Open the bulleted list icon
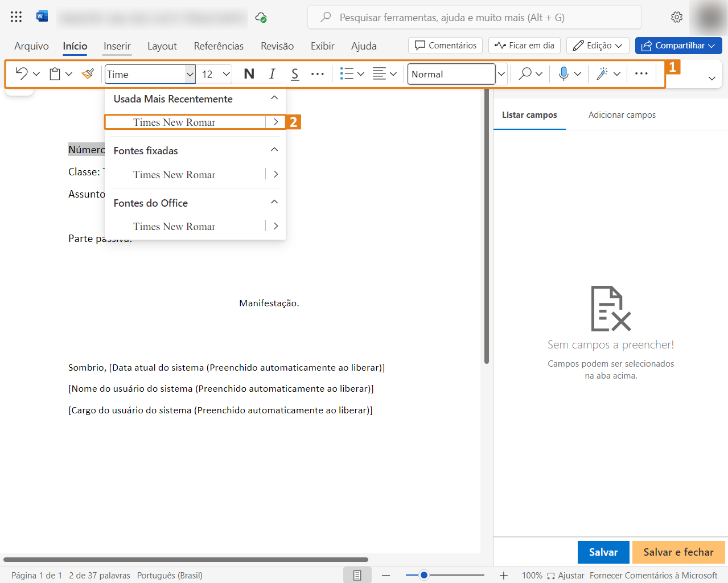The image size is (728, 583). (x=347, y=73)
